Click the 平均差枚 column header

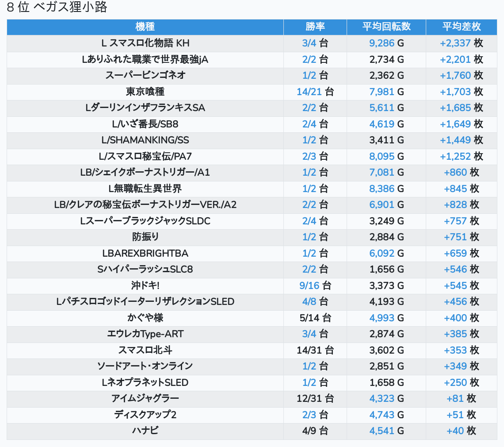click(x=461, y=27)
